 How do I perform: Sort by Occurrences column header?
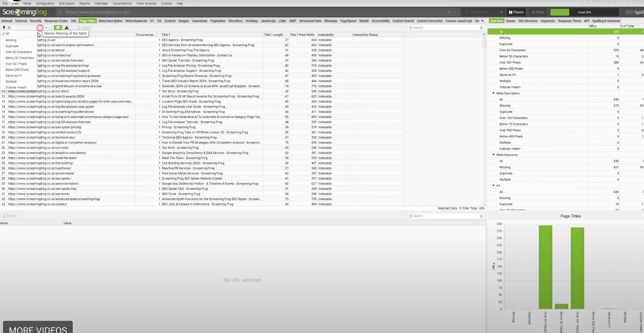[148, 35]
